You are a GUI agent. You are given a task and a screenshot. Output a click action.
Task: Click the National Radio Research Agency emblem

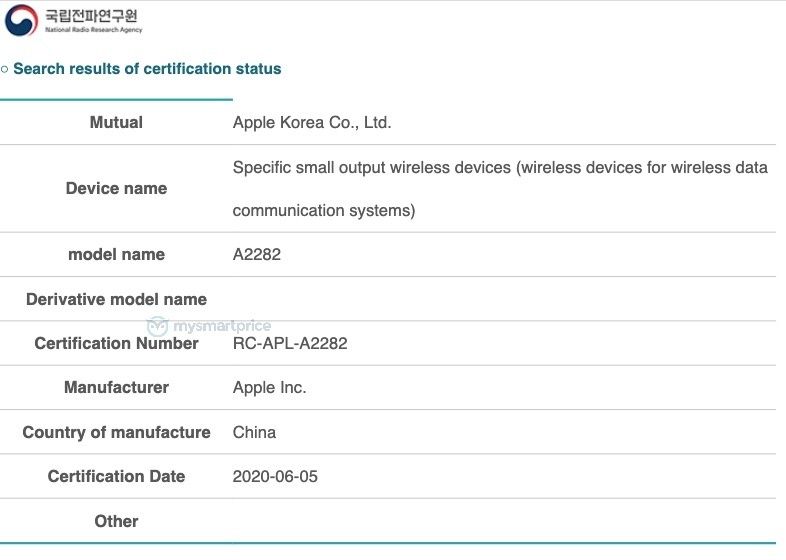(21, 20)
